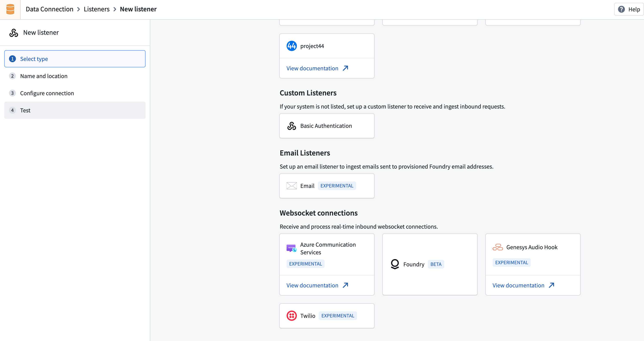
Task: Click the Email envelope icon
Action: tap(292, 186)
